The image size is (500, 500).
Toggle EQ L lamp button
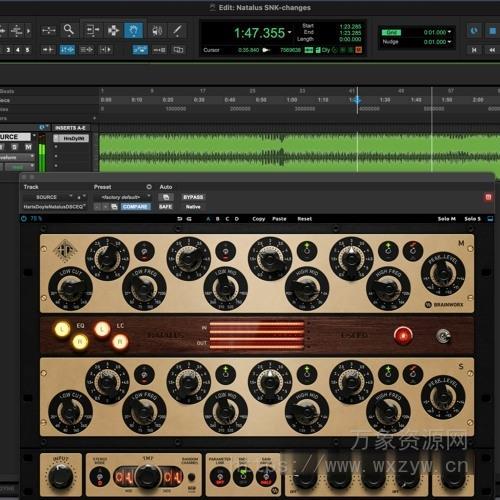[62, 329]
